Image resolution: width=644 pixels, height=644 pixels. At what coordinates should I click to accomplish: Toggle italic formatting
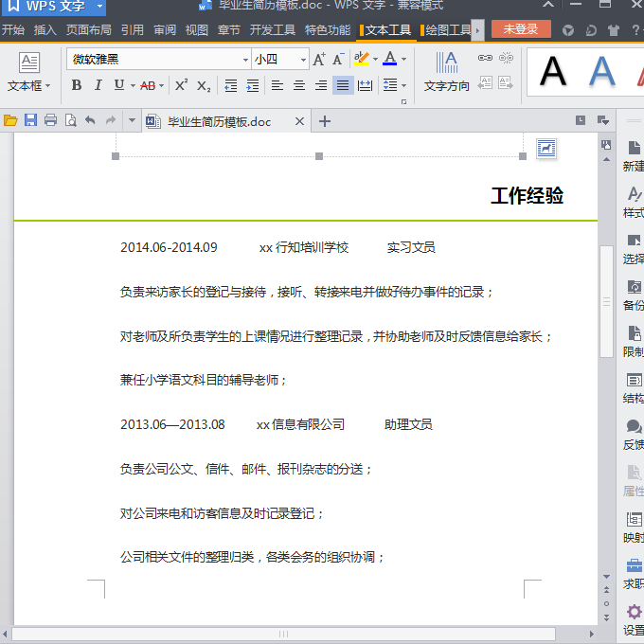click(98, 85)
